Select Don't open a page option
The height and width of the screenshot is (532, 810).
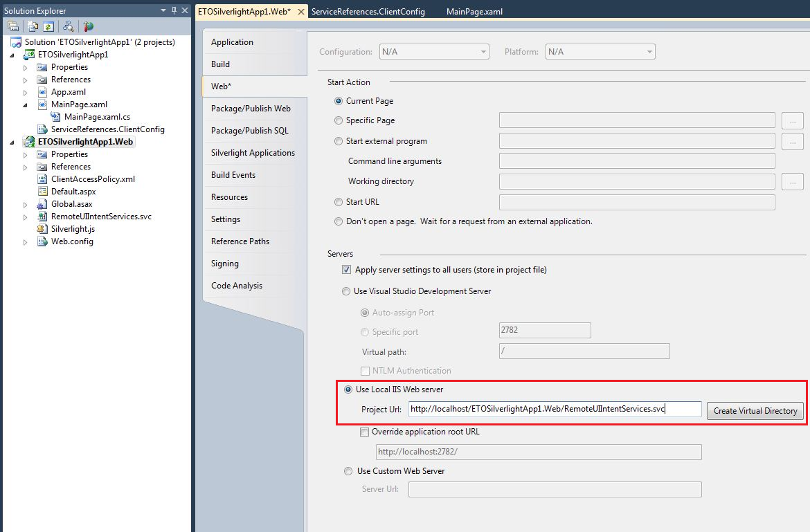pyautogui.click(x=339, y=221)
